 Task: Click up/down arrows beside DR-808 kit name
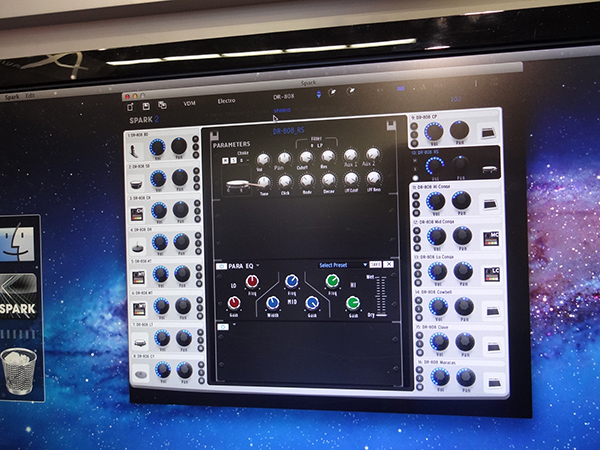click(x=318, y=94)
